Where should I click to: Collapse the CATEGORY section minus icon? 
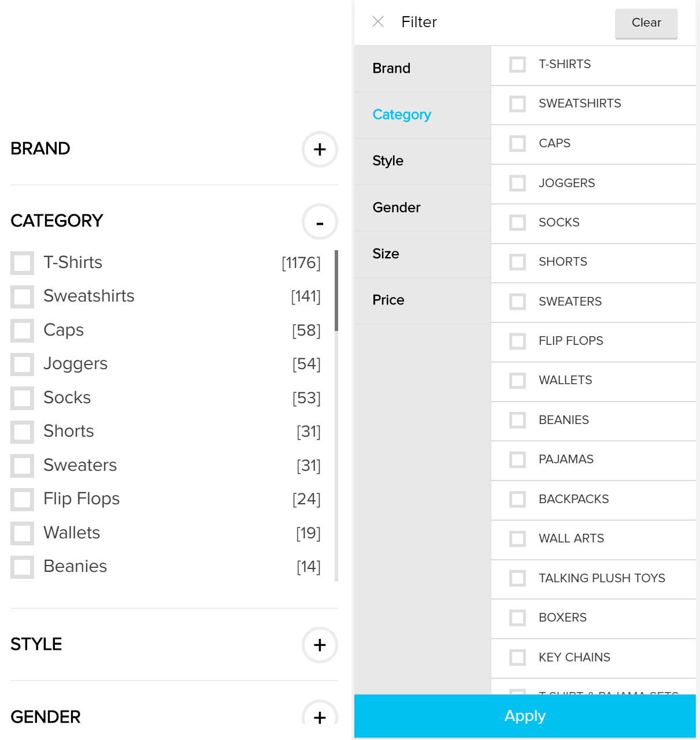click(x=320, y=222)
